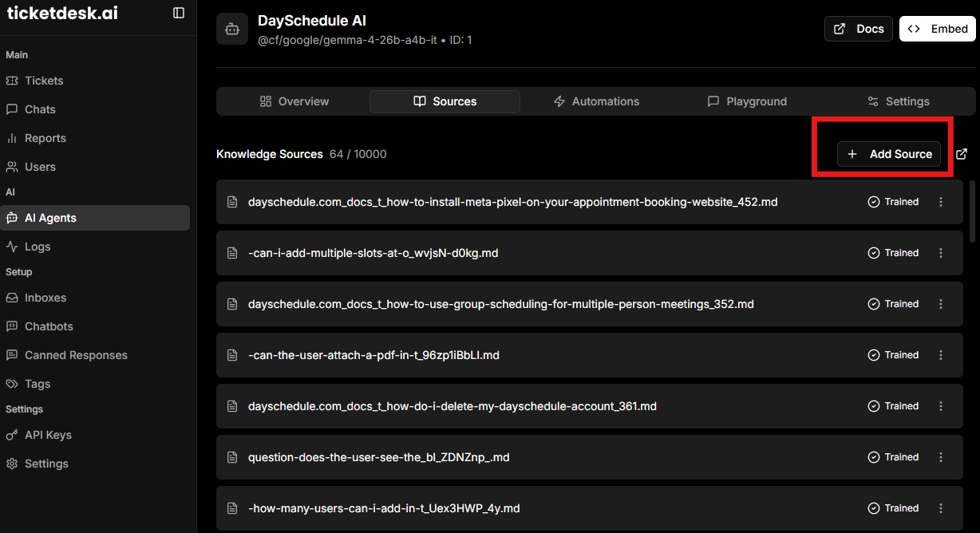The image size is (980, 533).
Task: Click Trained status of -can-i-add-multiple-slots source
Action: click(893, 253)
